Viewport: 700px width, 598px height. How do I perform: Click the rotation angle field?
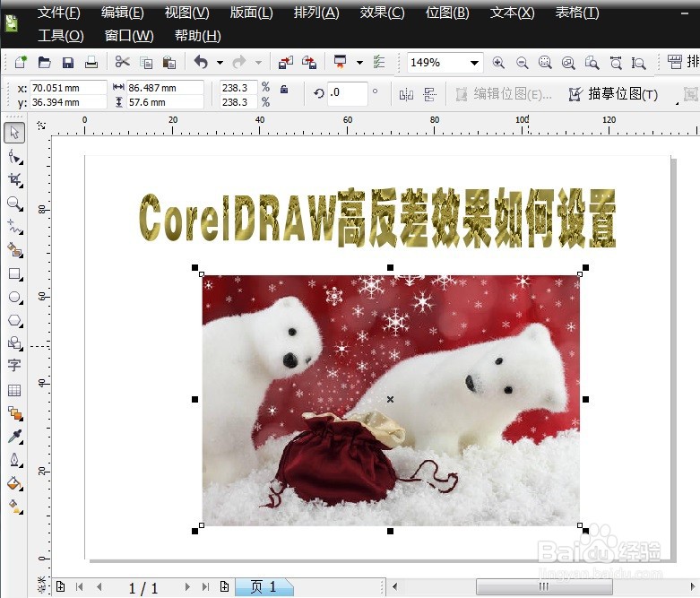(x=348, y=93)
